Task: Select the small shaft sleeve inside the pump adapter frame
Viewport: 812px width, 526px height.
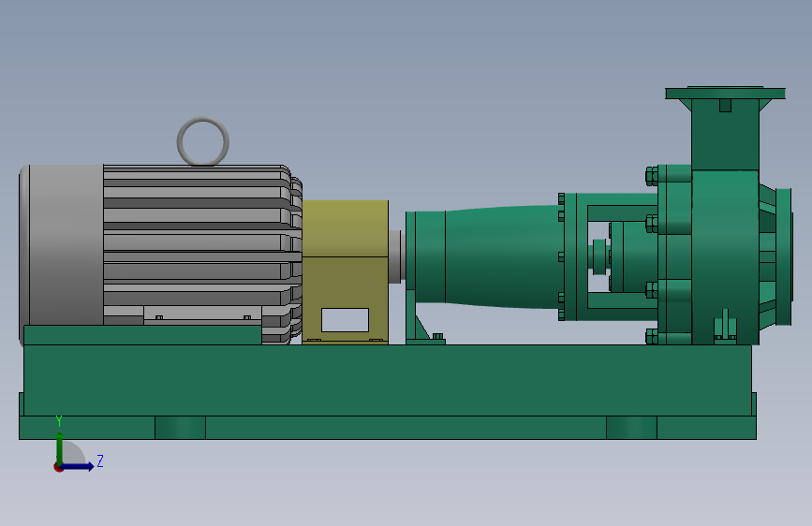Action: 599,256
